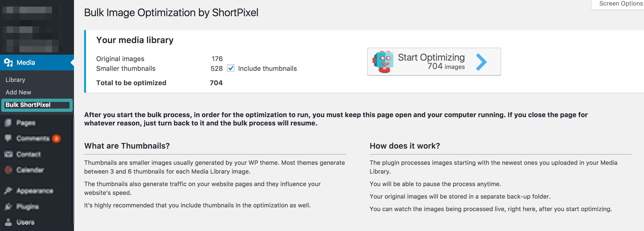Select Add New under Media
Image resolution: width=644 pixels, height=231 pixels.
click(x=18, y=92)
